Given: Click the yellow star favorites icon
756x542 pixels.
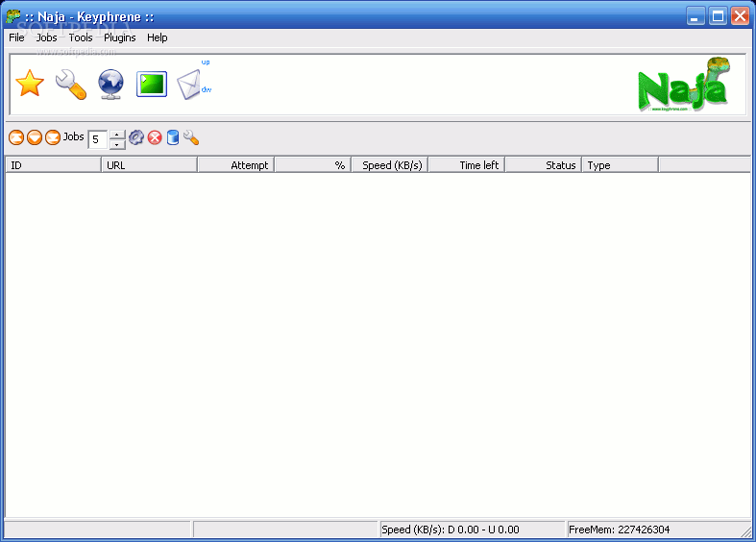Looking at the screenshot, I should tap(30, 84).
